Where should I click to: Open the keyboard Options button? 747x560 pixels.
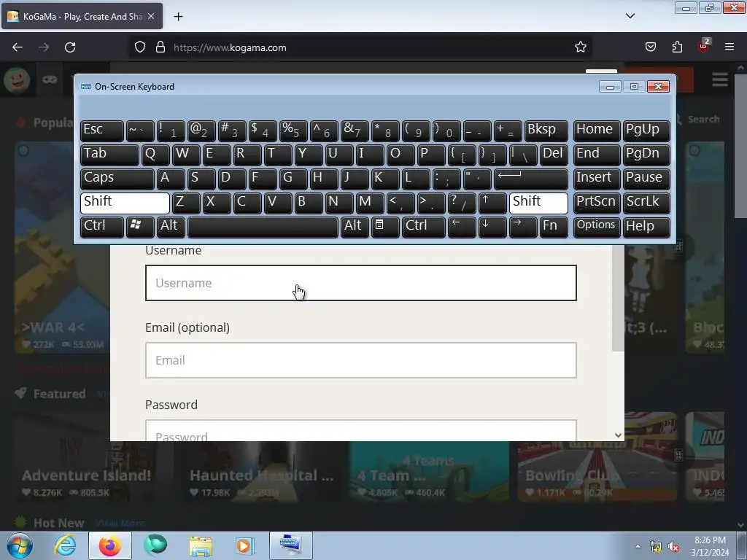click(597, 226)
